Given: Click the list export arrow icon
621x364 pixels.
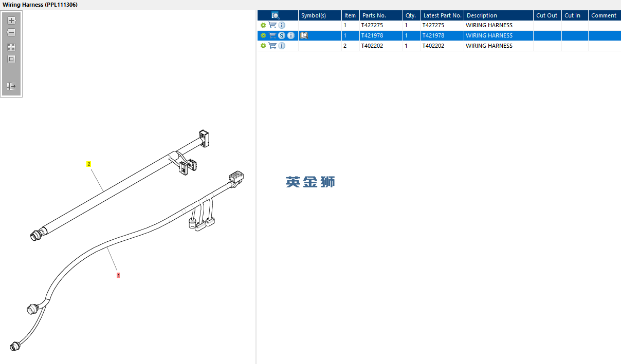Looking at the screenshot, I should tap(11, 86).
